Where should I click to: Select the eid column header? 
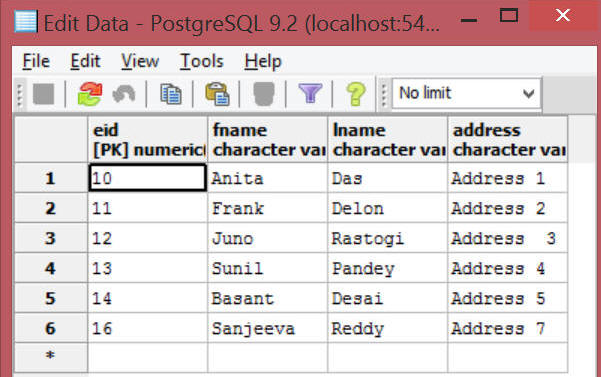point(148,140)
